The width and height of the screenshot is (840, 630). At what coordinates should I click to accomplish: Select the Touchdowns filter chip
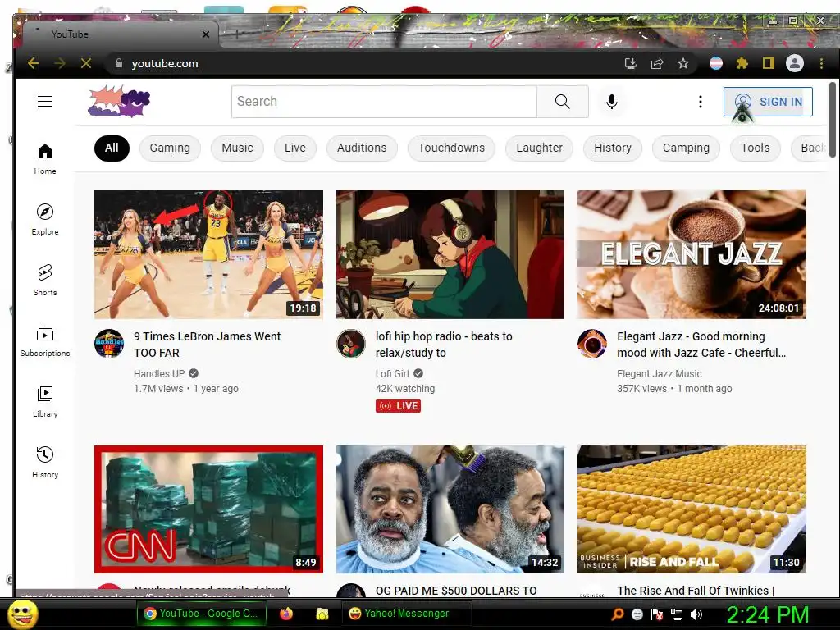tap(451, 148)
